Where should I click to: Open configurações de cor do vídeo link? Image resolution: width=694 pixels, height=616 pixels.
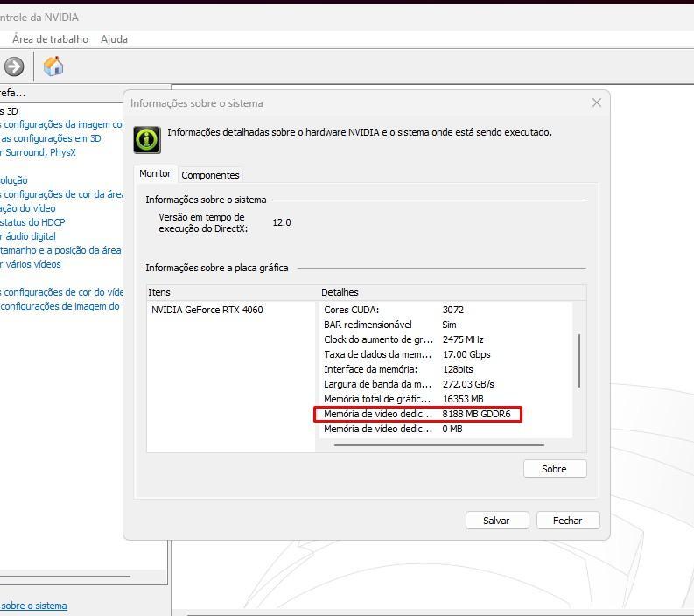coord(62,292)
